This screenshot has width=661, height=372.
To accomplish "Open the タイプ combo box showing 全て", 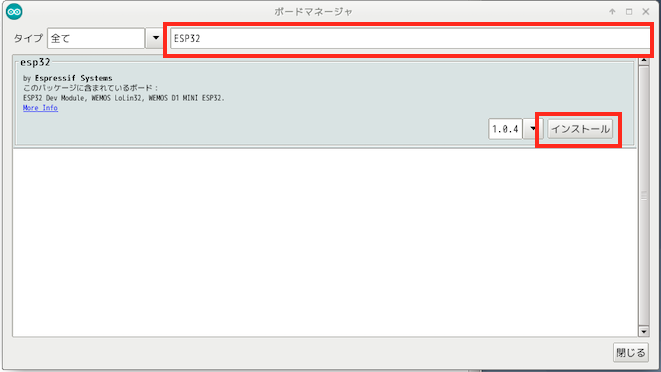I will [96, 38].
